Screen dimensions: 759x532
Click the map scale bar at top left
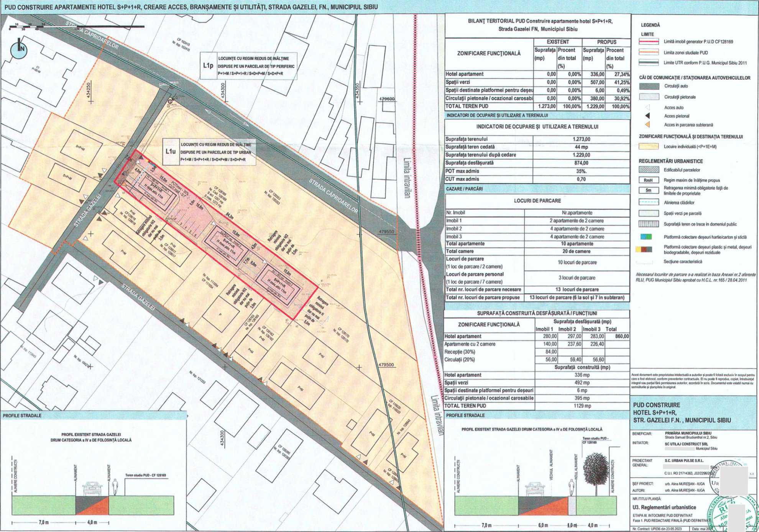point(77,27)
